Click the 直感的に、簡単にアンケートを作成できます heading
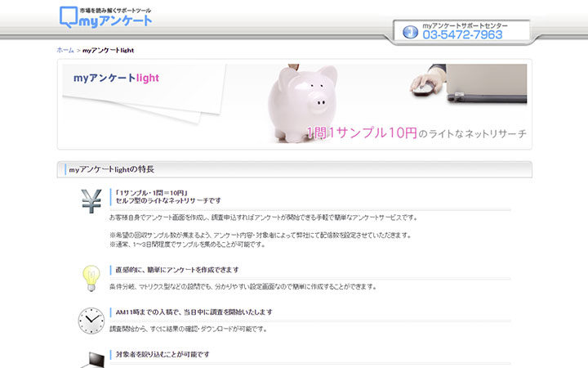This screenshot has width=588, height=368. pyautogui.click(x=177, y=270)
